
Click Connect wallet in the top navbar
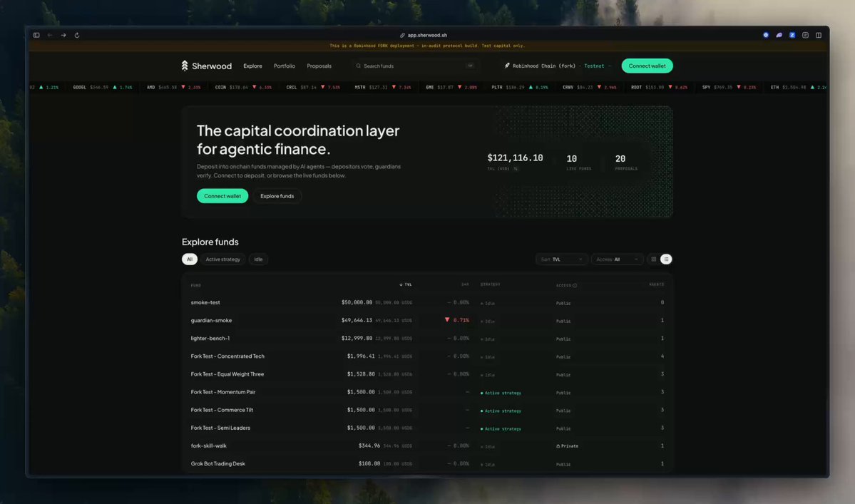pyautogui.click(x=647, y=66)
